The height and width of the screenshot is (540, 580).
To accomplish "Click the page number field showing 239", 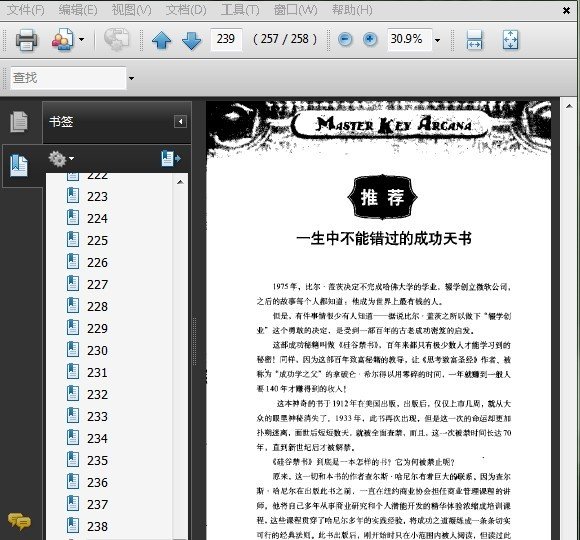I will click(x=226, y=39).
